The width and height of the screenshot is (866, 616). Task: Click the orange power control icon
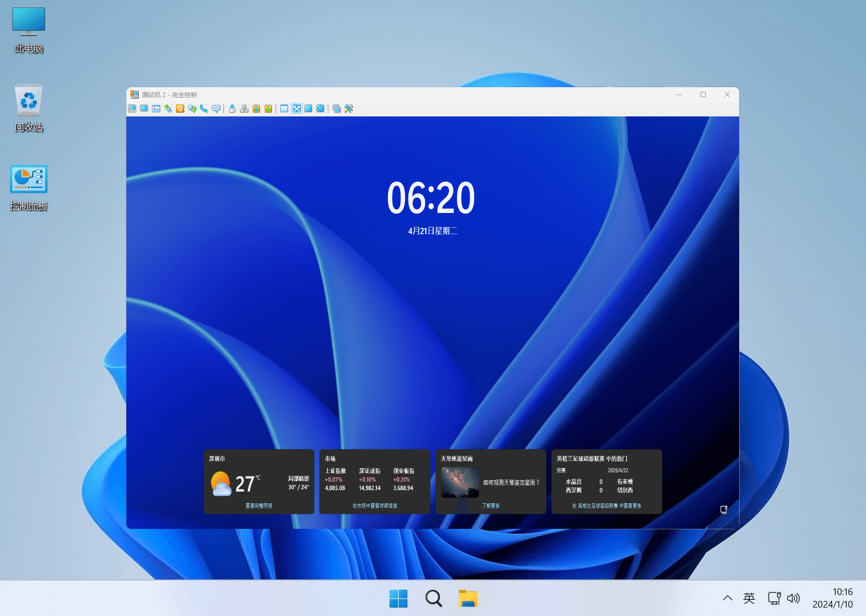[180, 109]
